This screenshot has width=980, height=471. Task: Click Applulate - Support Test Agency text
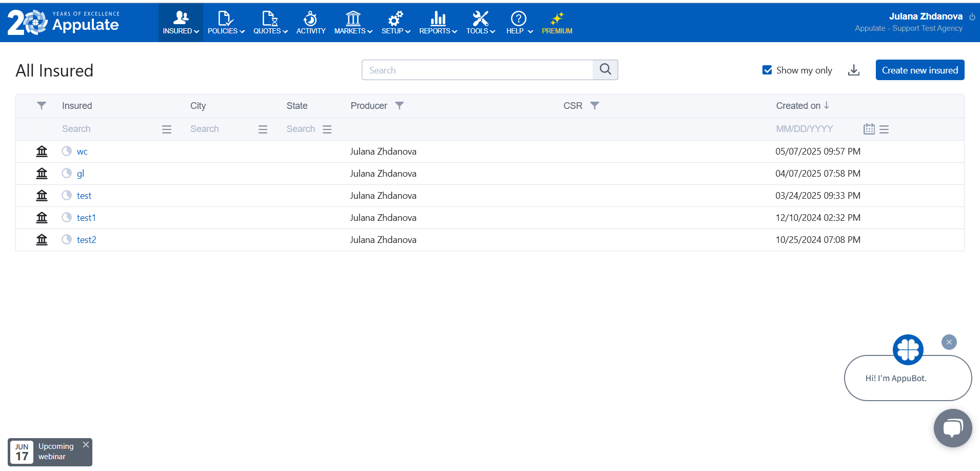pyautogui.click(x=909, y=28)
